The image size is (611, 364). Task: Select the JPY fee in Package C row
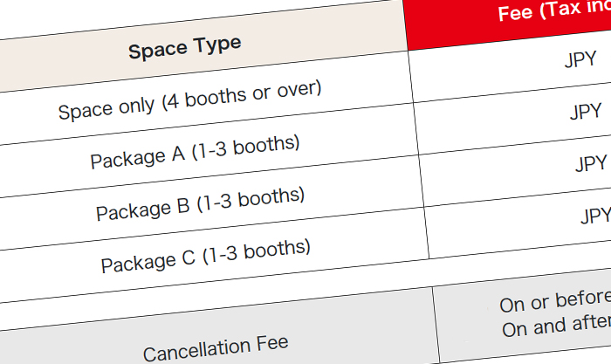[596, 216]
